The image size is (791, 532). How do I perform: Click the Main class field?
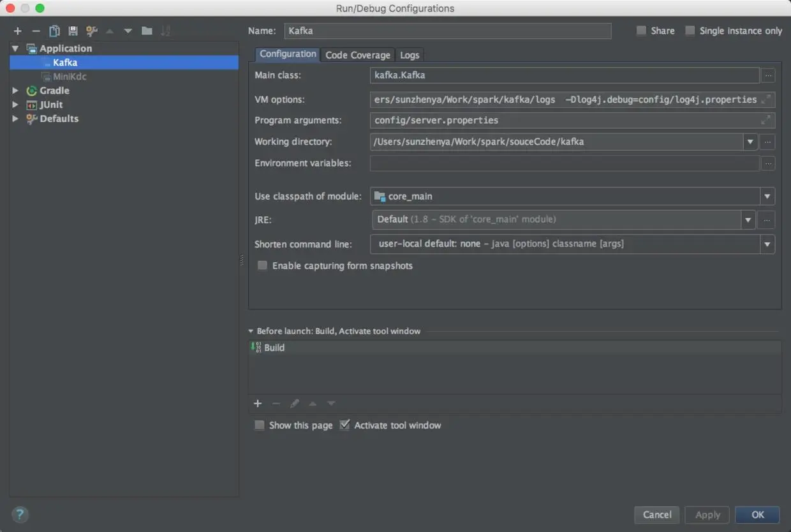pos(565,75)
